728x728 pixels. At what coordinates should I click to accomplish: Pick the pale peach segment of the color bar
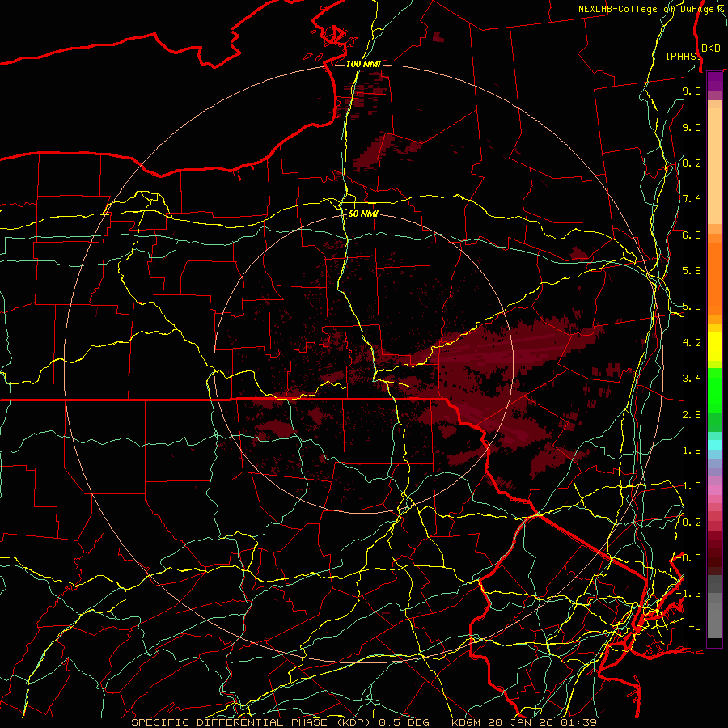[714, 166]
